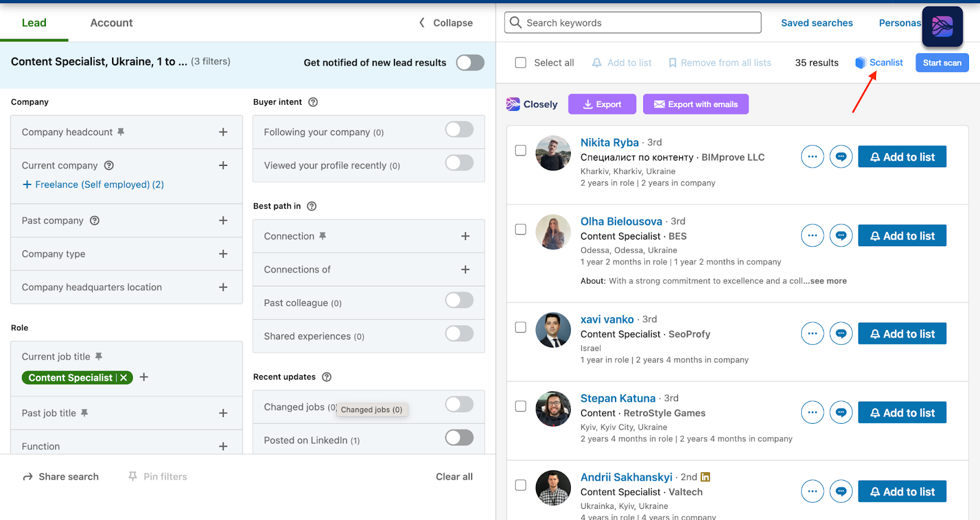Check the Select all checkbox

(521, 62)
